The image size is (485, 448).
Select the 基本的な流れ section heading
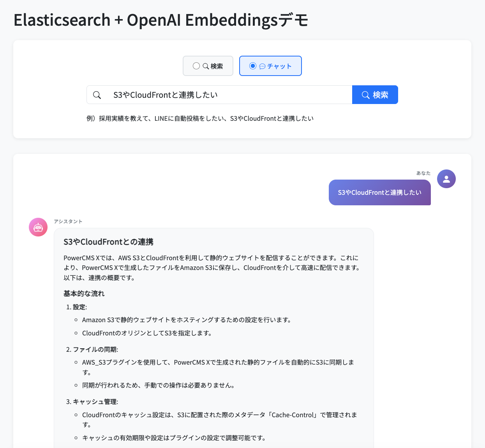84,293
